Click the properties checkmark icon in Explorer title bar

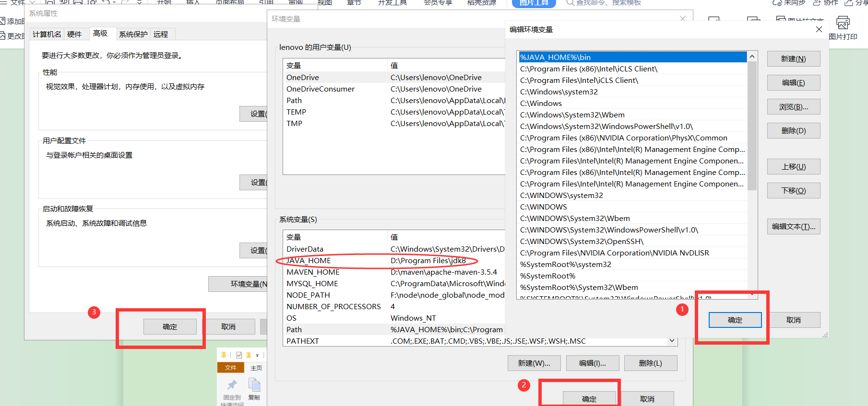point(239,355)
